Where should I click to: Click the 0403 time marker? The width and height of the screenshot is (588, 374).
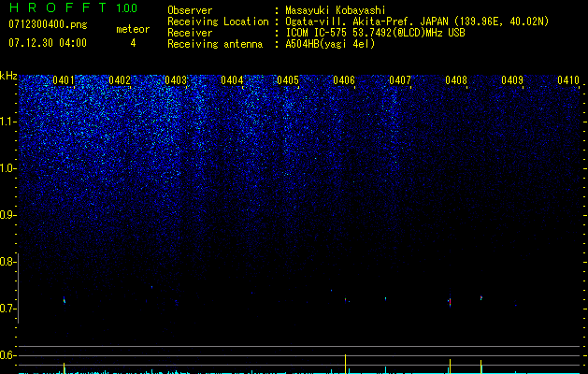176,80
